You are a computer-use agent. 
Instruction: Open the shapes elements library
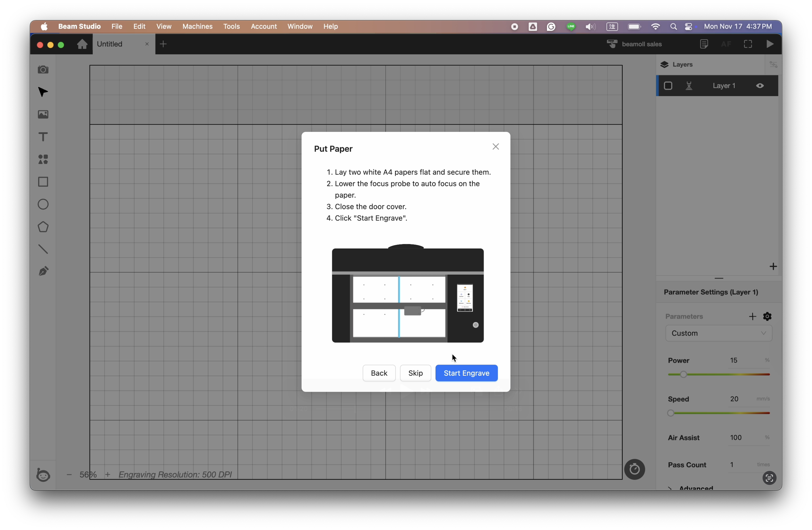[x=43, y=159]
